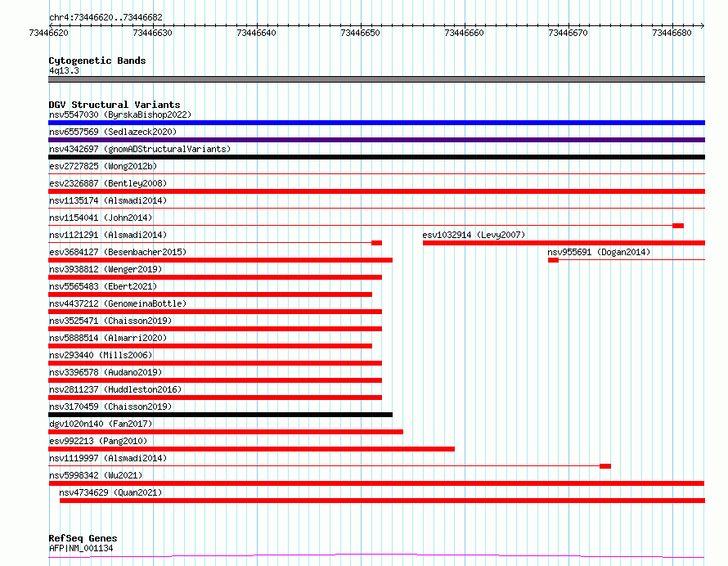This screenshot has width=728, height=566.
Task: Click esv3684127 (Besenbacher2015) label
Action: (118, 252)
